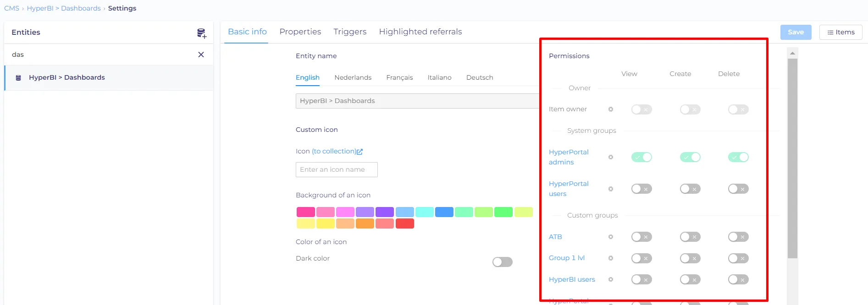Toggle the Dark color switch
Screen dimensions: 868x305
pos(503,262)
